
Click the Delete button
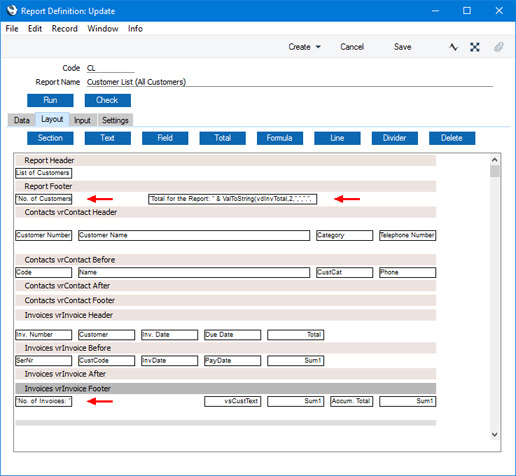(452, 138)
